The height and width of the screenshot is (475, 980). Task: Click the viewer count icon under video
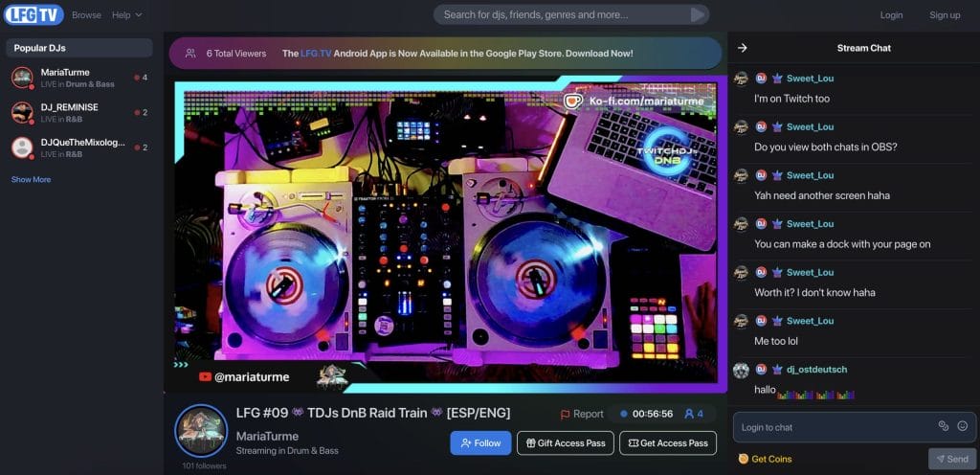click(689, 414)
